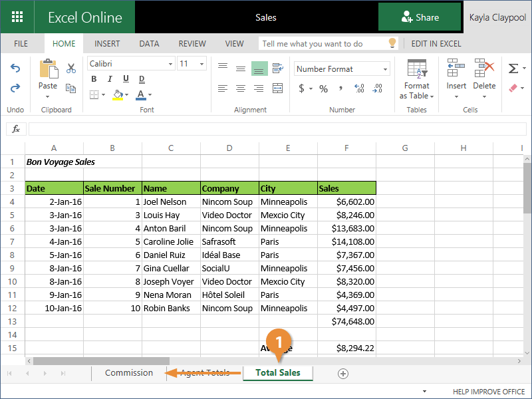Click the Merge cells icon
Image resolution: width=532 pixels, height=399 pixels.
(277, 88)
